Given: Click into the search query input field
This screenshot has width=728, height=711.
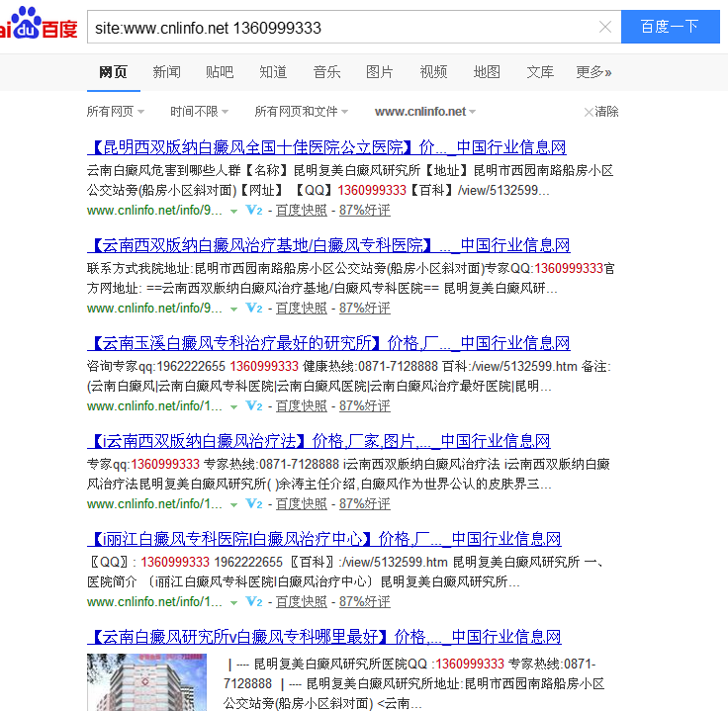Looking at the screenshot, I should click(x=336, y=28).
